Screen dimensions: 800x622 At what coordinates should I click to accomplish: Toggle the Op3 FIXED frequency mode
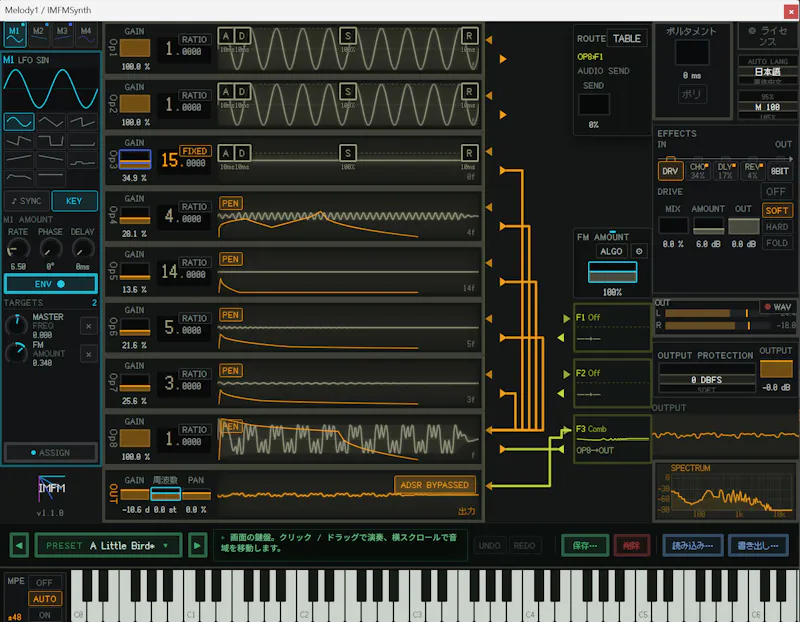195,151
